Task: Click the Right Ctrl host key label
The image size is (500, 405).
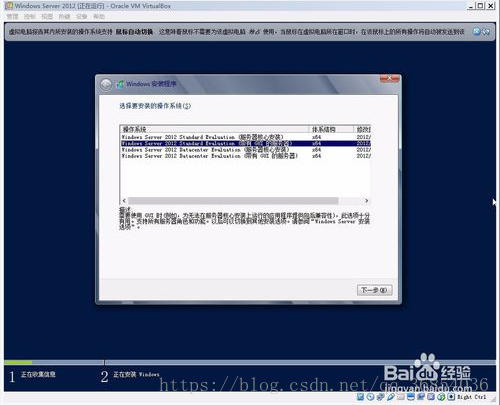Action: 471,397
